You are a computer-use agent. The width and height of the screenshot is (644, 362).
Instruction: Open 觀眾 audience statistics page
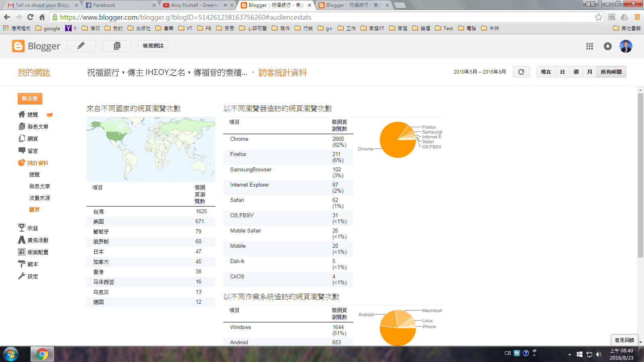pos(34,210)
